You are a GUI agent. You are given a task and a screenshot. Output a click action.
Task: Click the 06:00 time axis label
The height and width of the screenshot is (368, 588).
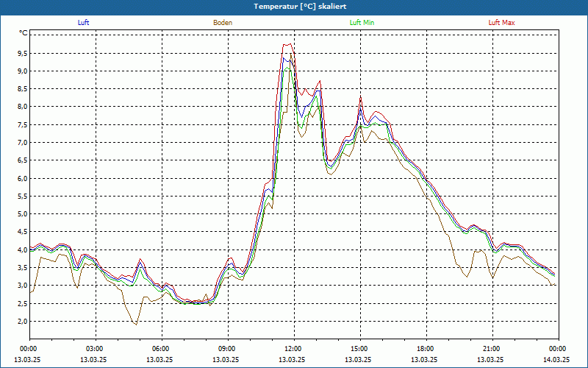[x=162, y=349]
